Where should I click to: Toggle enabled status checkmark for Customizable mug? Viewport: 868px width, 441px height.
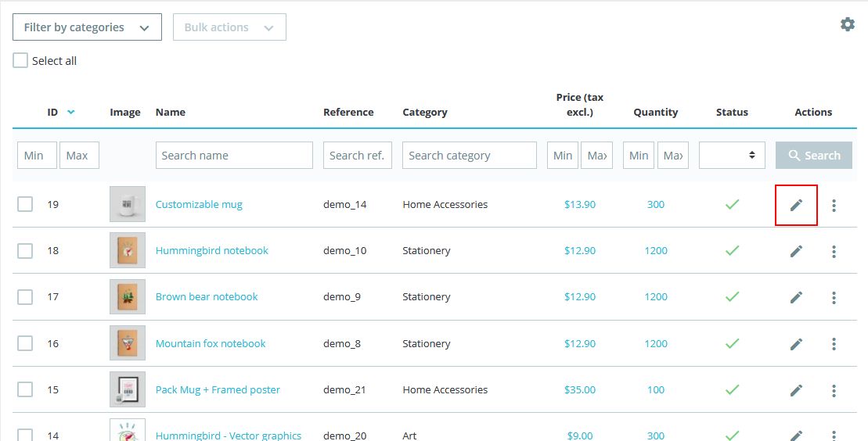pyautogui.click(x=732, y=204)
